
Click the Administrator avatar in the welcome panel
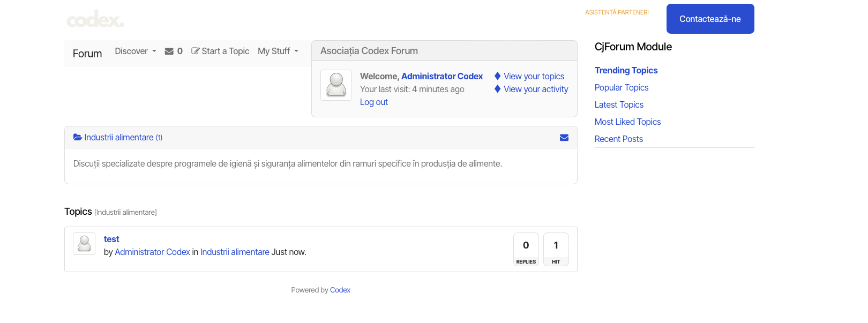tap(336, 85)
